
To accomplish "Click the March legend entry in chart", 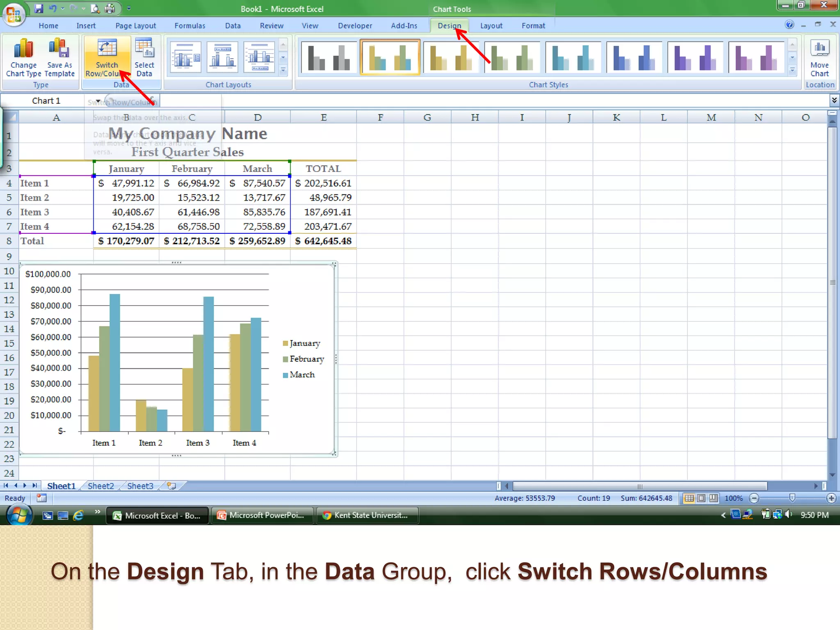I will click(x=299, y=375).
